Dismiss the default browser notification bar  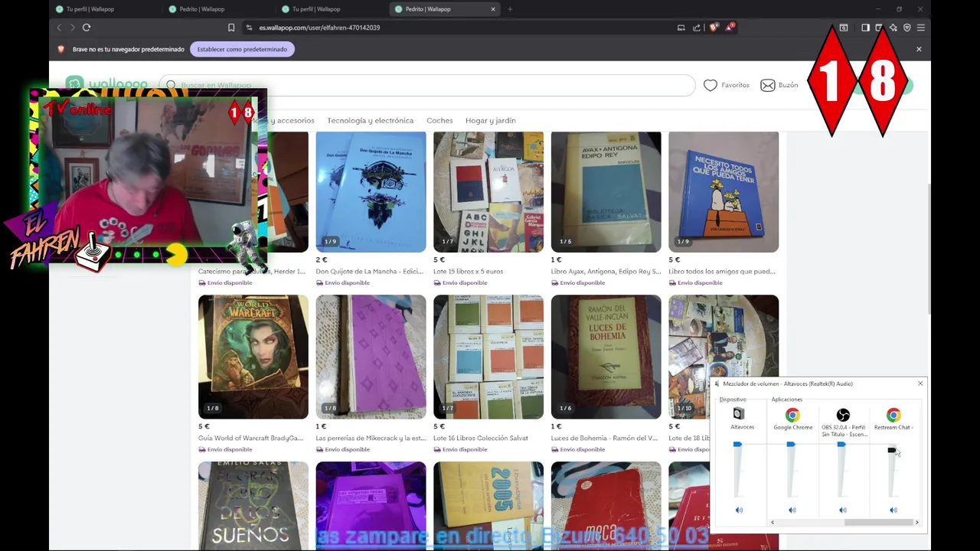[x=919, y=49]
